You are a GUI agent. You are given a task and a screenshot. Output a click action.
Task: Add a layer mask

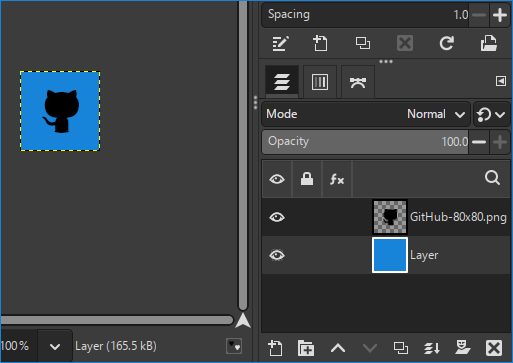[x=463, y=348]
